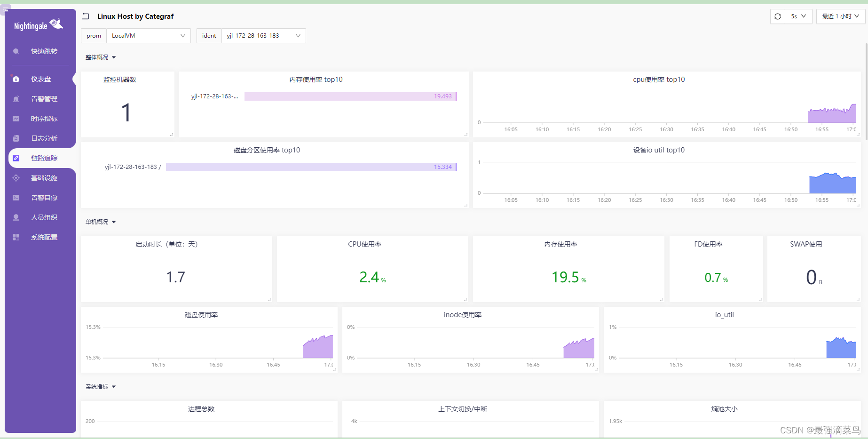The image size is (868, 439).
Task: Click the 进程总数 panel title
Action: pos(201,409)
